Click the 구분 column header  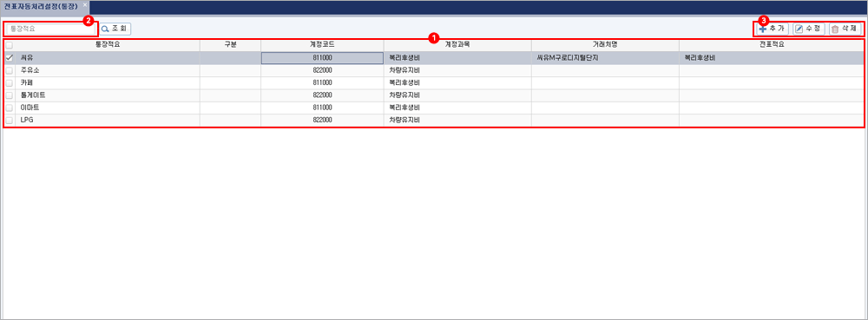[230, 45]
